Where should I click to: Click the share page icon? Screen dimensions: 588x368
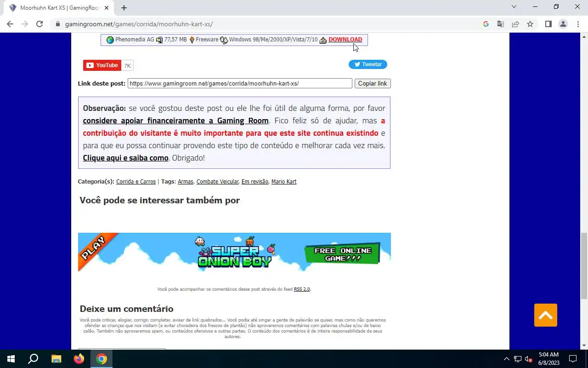pyautogui.click(x=515, y=24)
